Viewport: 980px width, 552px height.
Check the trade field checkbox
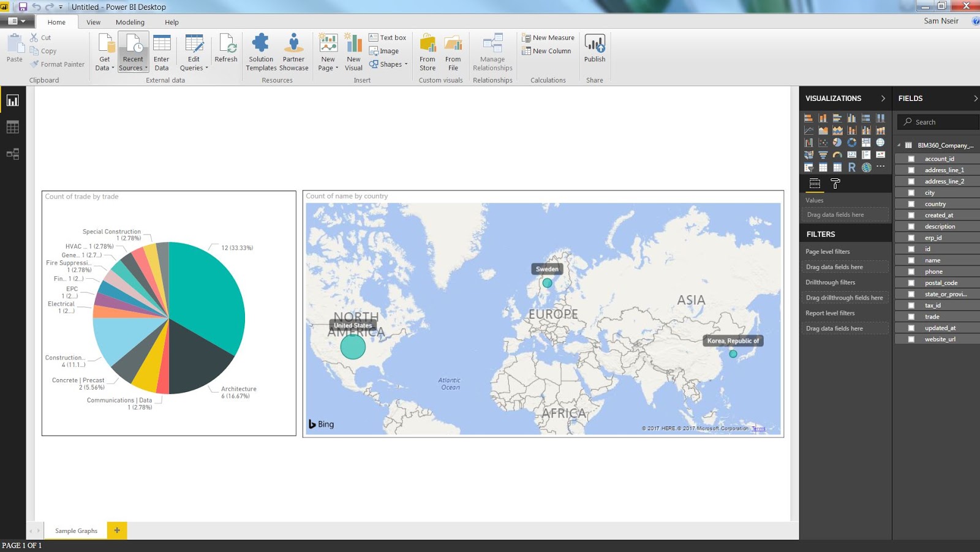coord(911,317)
